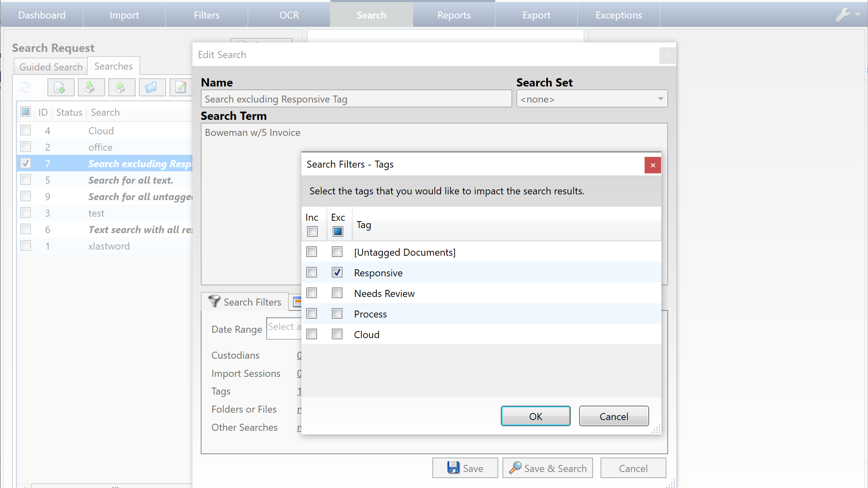Open the Reports tab
Viewport: 868px width, 488px height.
point(454,15)
